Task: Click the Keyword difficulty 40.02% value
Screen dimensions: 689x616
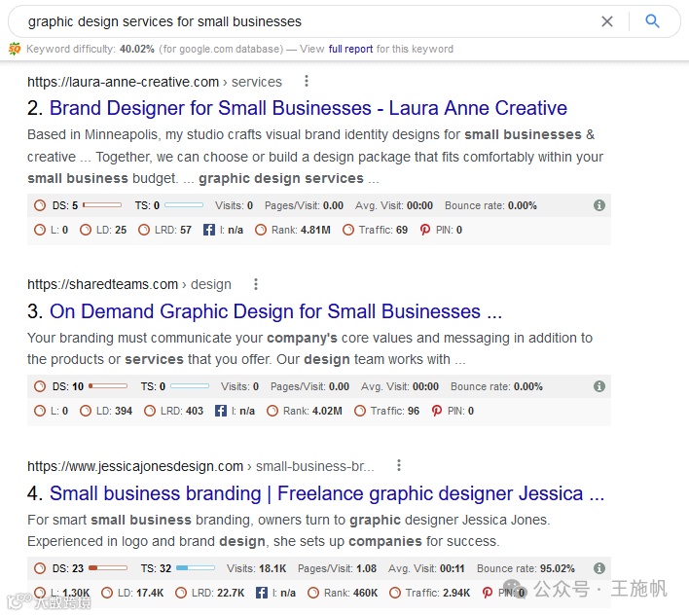Action: click(136, 49)
